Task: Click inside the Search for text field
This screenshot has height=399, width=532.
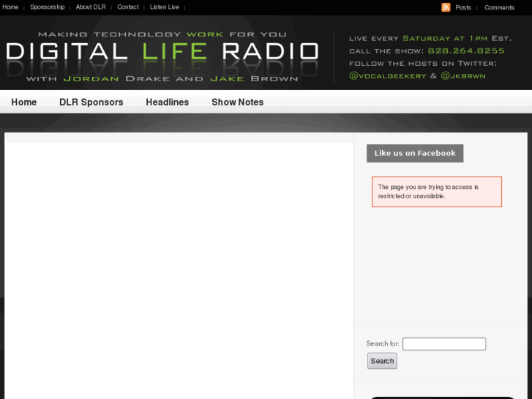Action: [x=444, y=343]
